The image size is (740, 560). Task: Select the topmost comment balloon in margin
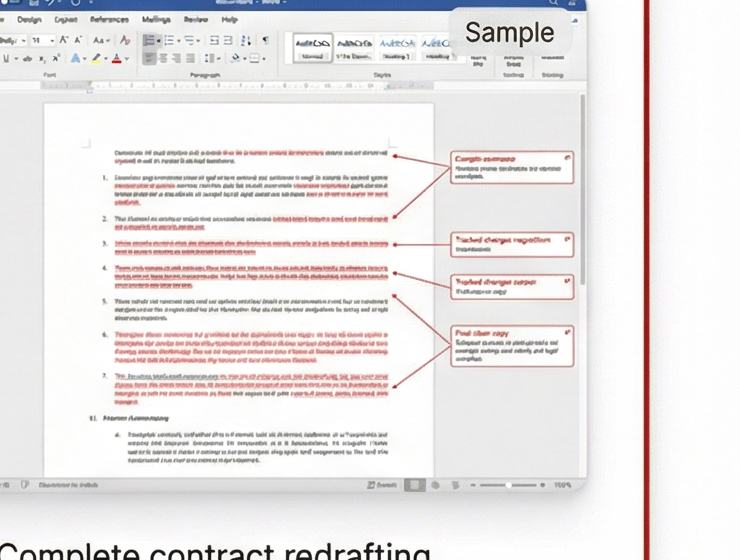(512, 167)
